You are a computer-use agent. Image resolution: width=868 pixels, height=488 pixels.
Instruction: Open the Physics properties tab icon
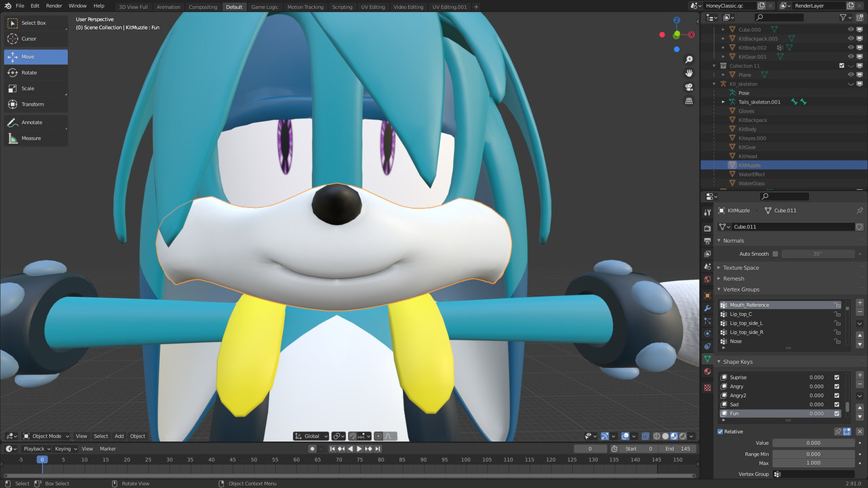click(x=708, y=333)
